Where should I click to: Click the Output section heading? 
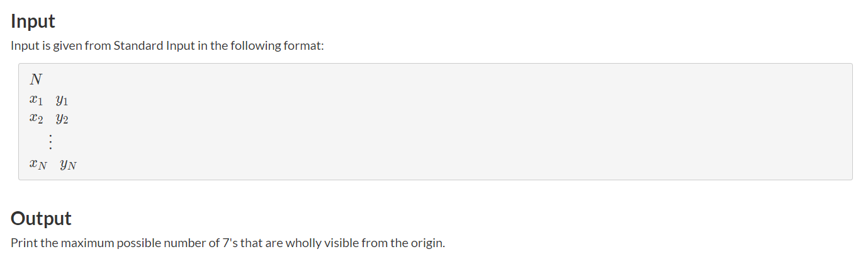(41, 219)
